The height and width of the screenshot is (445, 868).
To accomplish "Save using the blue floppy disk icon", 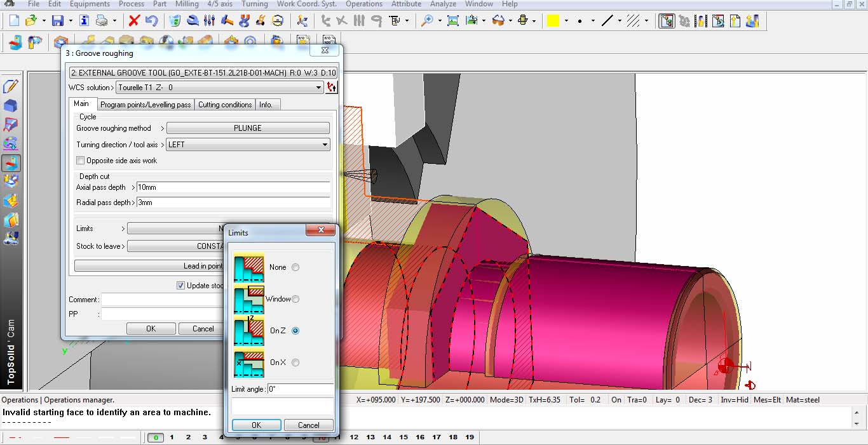I will tap(58, 21).
